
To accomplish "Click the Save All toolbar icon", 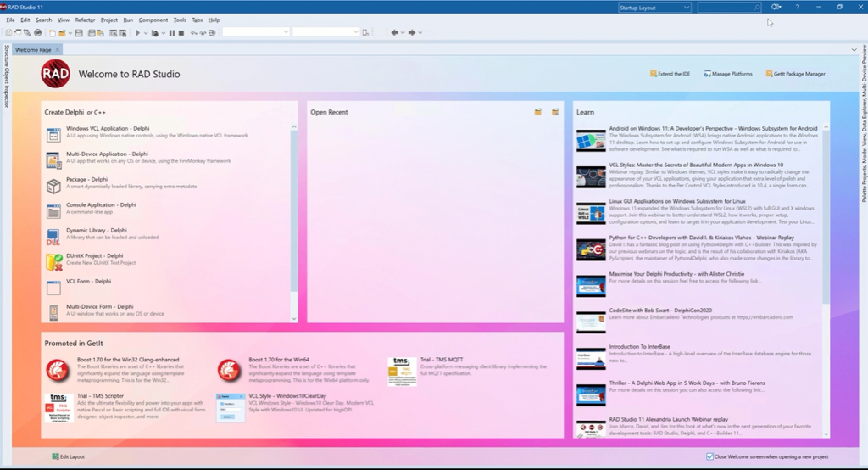I will 92,33.
